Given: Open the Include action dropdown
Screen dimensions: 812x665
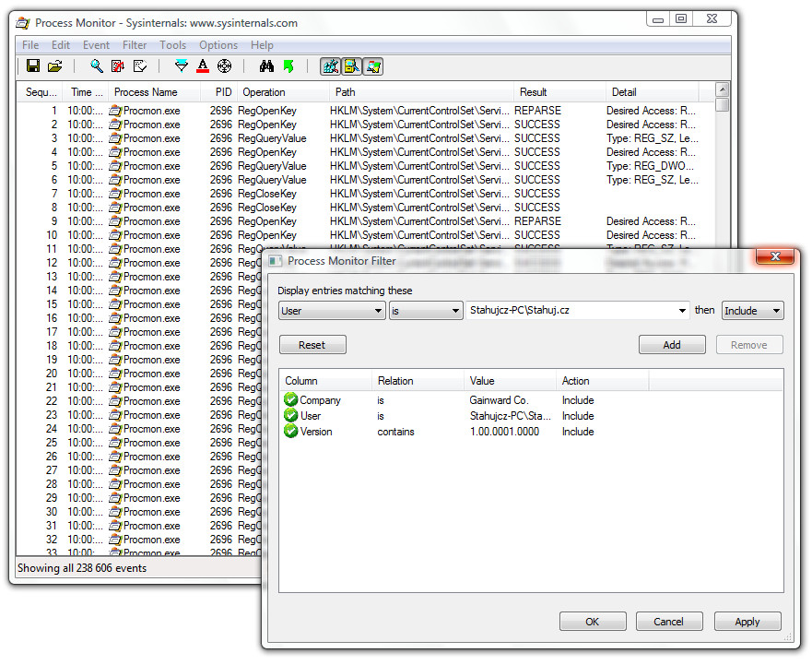Looking at the screenshot, I should (x=752, y=311).
